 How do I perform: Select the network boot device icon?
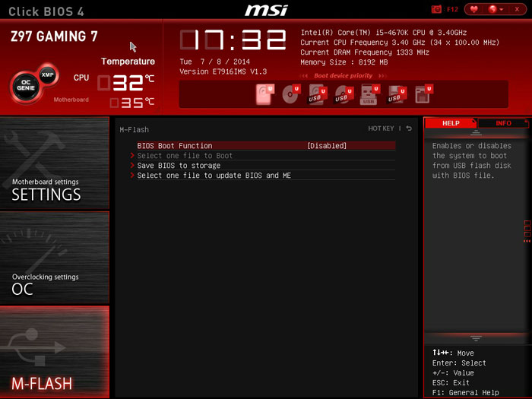423,94
